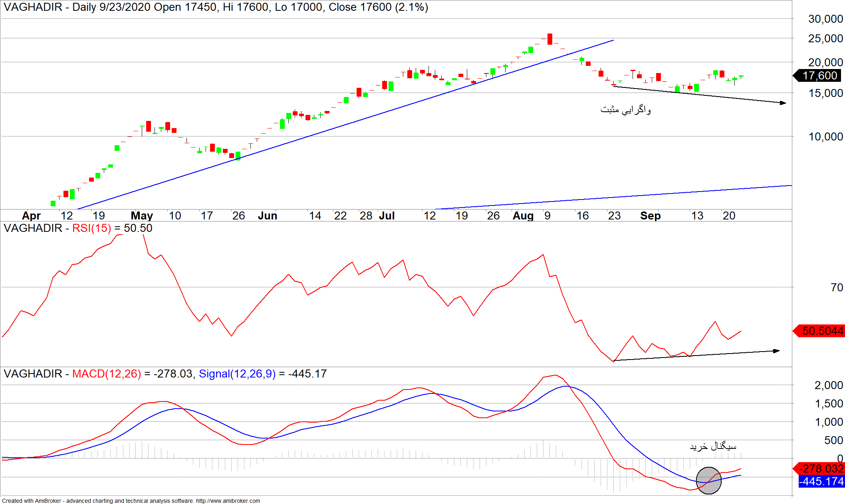The height and width of the screenshot is (504, 845).
Task: Click the Persian text above MACD circle
Action: click(713, 446)
